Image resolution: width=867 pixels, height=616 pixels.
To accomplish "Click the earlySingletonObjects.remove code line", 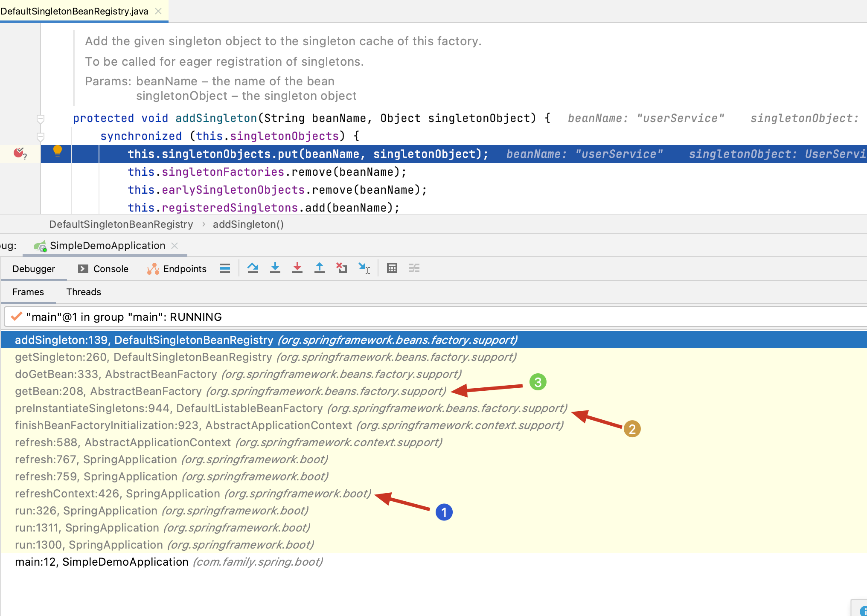I will click(277, 190).
